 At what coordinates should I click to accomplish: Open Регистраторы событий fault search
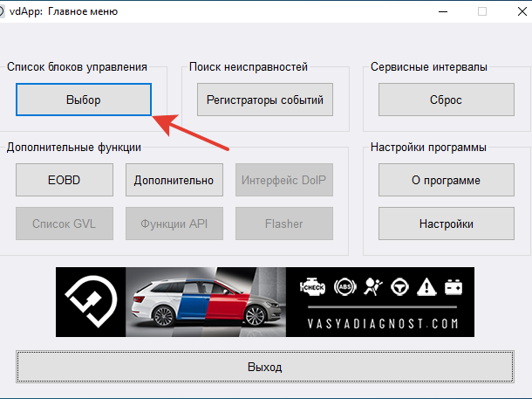click(265, 100)
